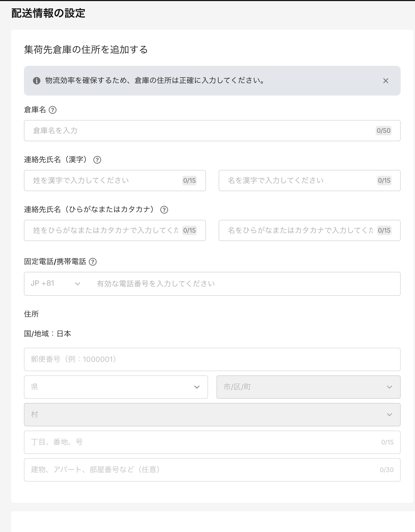Dismiss the warehouse address notice banner
Viewport: 415px width, 532px height.
pyautogui.click(x=386, y=81)
